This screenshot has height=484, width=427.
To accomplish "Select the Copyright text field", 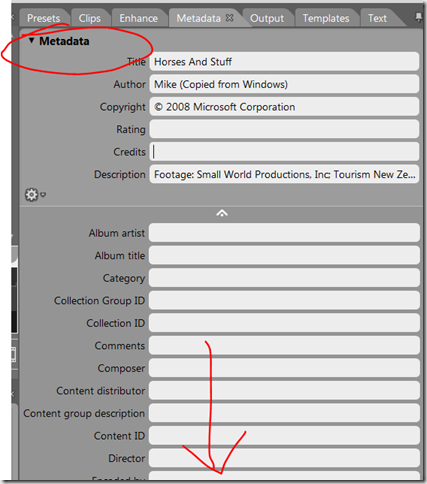I will [284, 107].
